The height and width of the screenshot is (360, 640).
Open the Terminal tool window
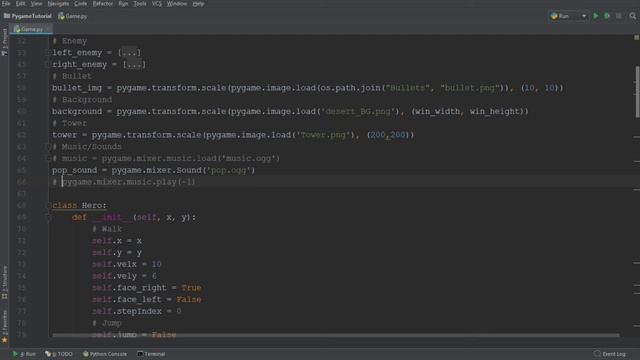coord(151,354)
